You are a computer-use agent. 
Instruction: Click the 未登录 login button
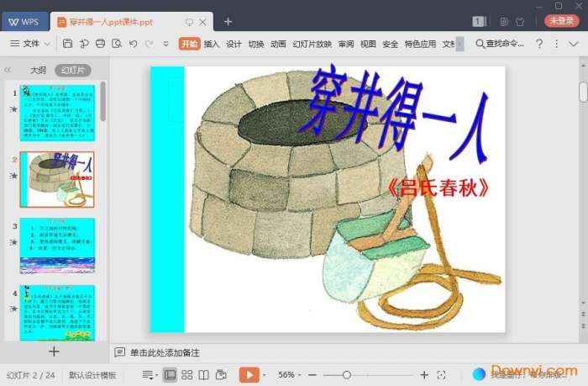562,21
